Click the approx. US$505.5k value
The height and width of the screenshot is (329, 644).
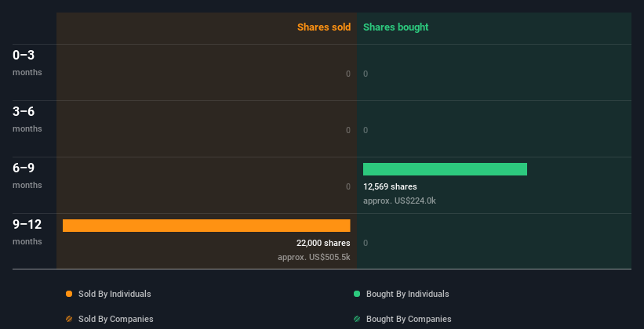pyautogui.click(x=314, y=257)
